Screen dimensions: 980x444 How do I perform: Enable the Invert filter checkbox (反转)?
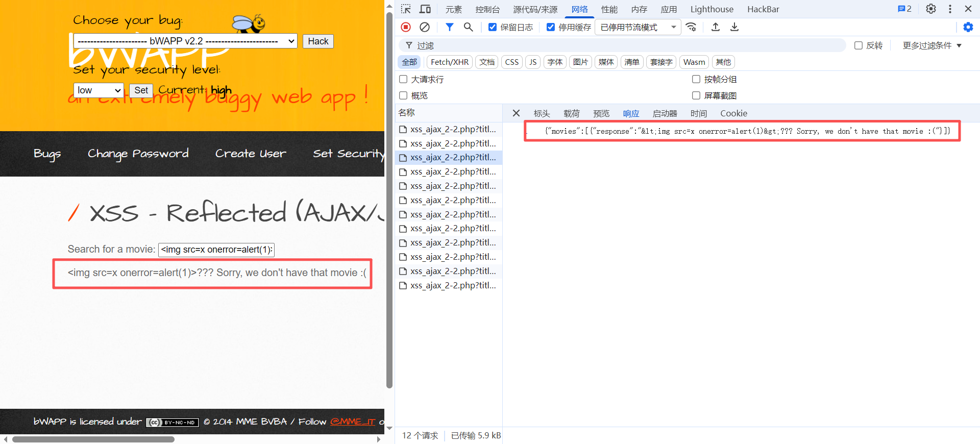click(x=859, y=45)
